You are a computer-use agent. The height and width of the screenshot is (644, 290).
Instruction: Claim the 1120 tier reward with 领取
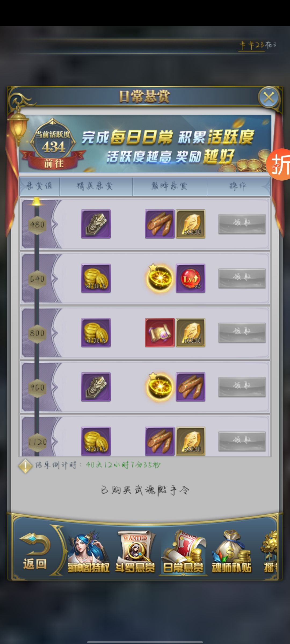point(242,441)
